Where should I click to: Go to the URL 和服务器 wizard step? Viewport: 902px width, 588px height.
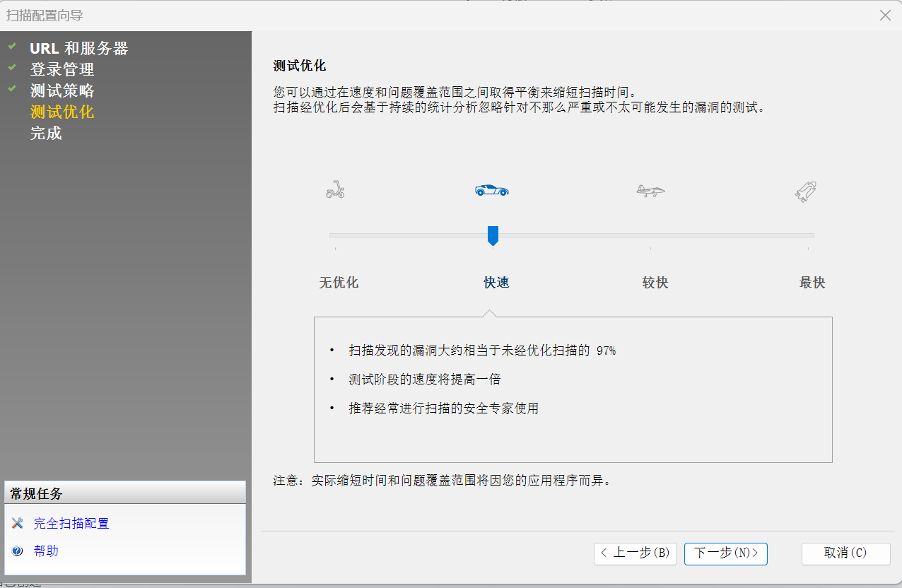coord(79,49)
